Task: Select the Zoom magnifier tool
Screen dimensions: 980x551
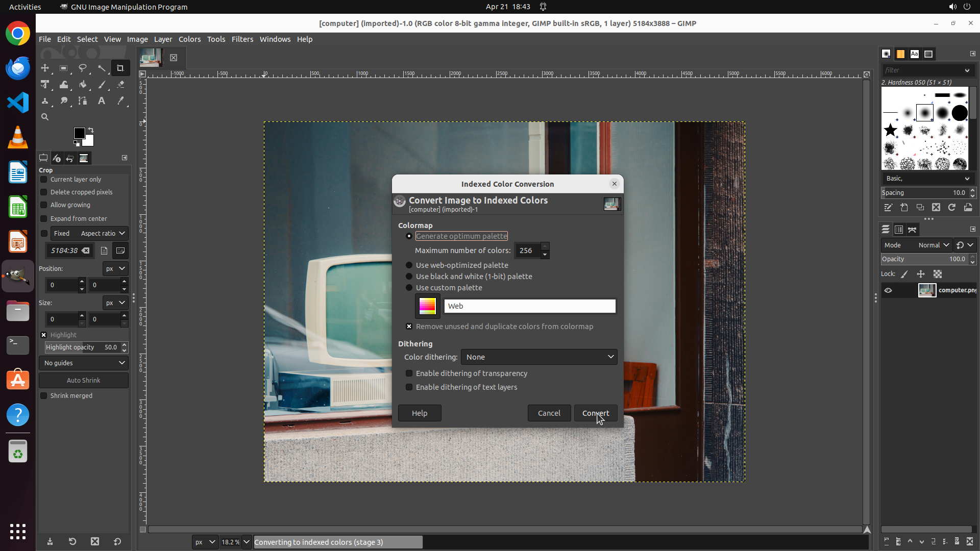Action: [45, 117]
